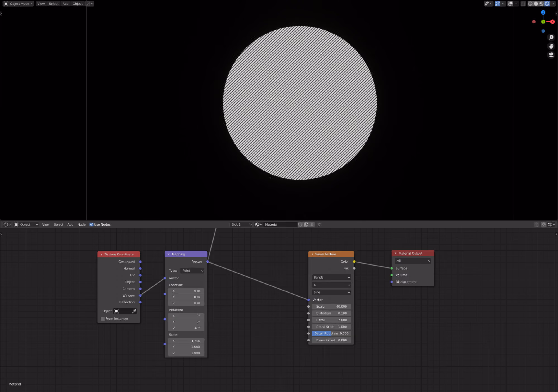
Task: Click the Object eyedropper in Texture Coordinate
Action: 134,311
